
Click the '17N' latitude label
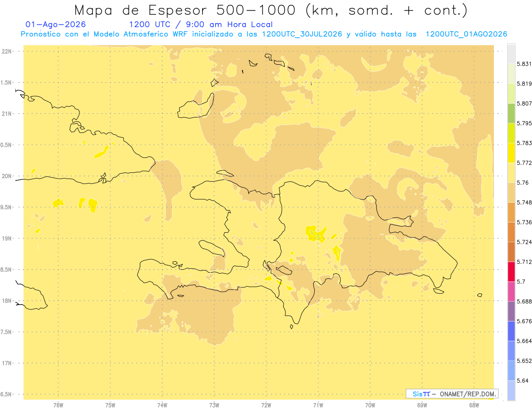[x=7, y=363]
